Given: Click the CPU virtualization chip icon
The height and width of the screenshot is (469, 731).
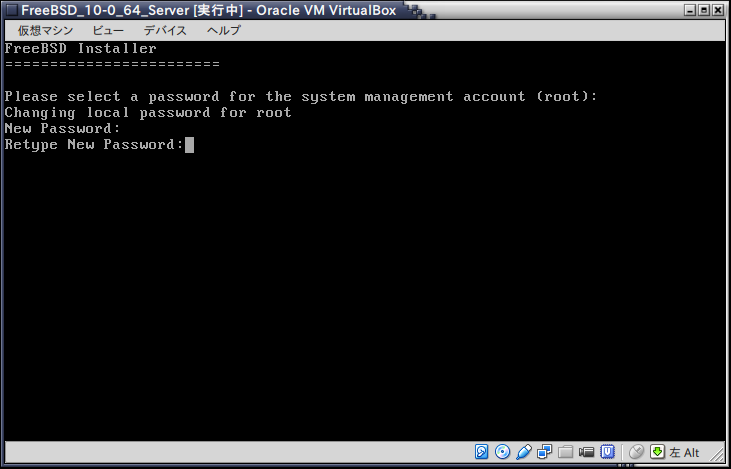Looking at the screenshot, I should pos(607,451).
